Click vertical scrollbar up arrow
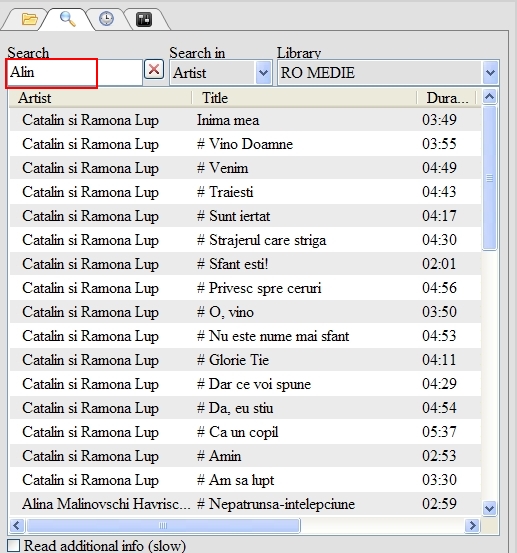The width and height of the screenshot is (517, 553). point(489,96)
